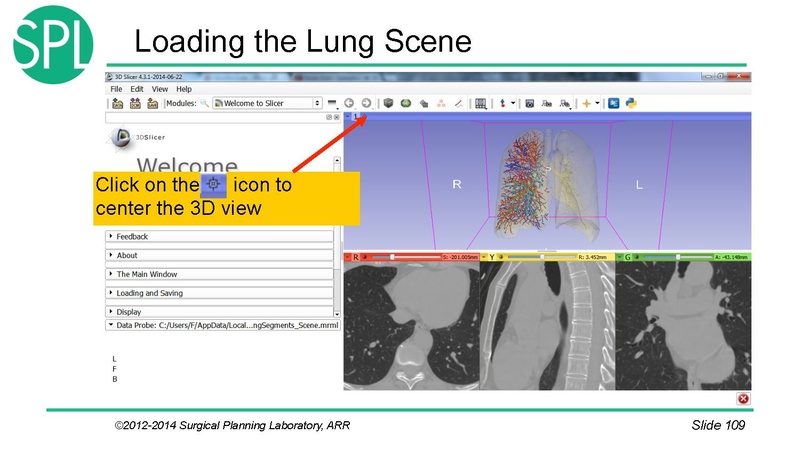Click the 3D view controller pin

tap(348, 117)
